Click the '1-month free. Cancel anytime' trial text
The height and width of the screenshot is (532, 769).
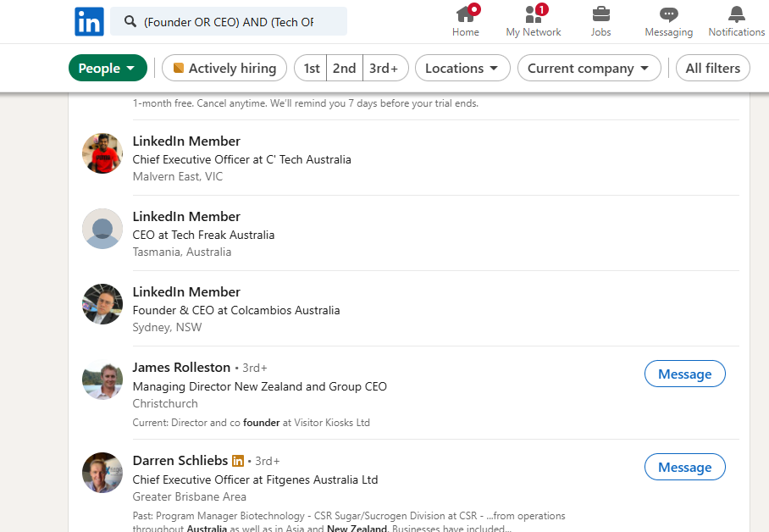[306, 103]
